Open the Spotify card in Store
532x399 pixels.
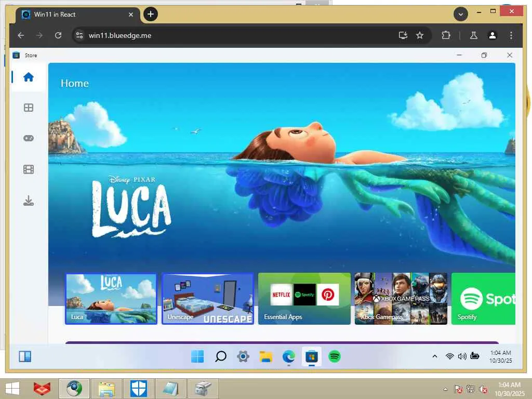pos(483,299)
